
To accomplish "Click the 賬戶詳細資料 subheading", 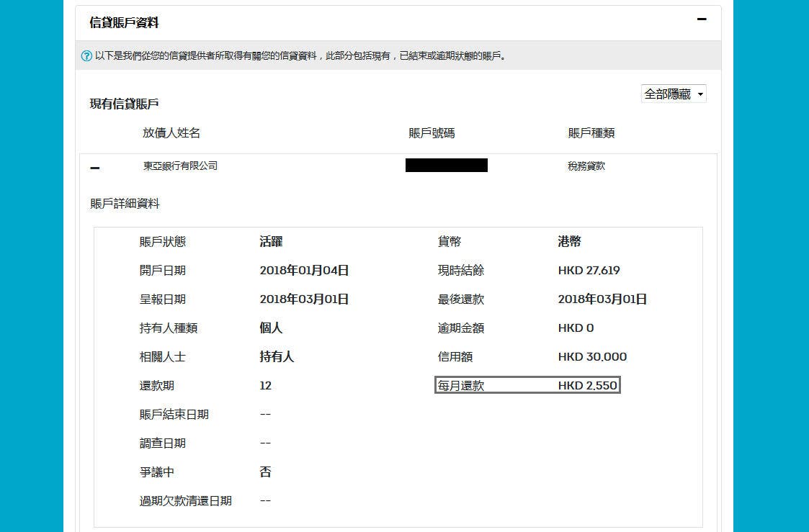I will coord(125,204).
